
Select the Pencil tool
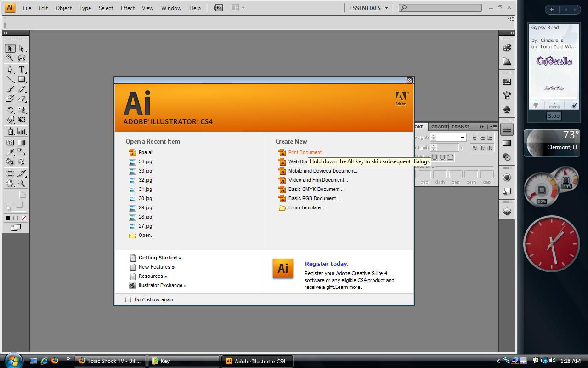click(x=22, y=89)
